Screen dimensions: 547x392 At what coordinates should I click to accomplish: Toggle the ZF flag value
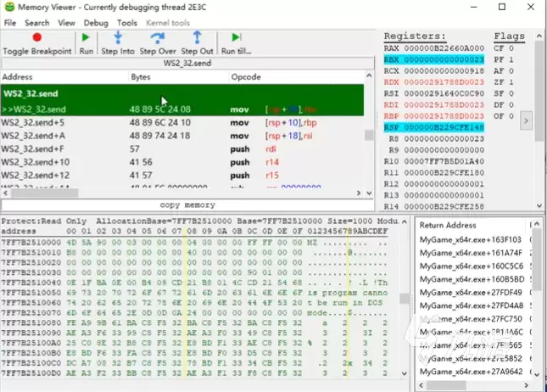511,82
